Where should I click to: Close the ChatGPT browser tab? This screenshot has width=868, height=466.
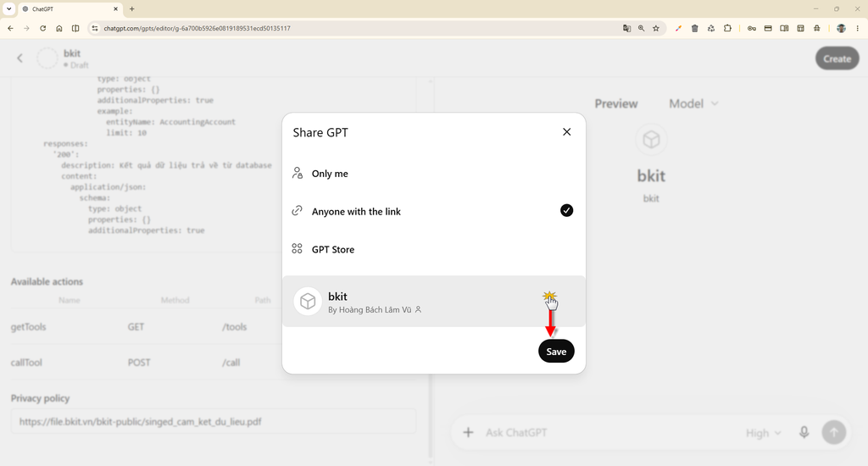(115, 8)
